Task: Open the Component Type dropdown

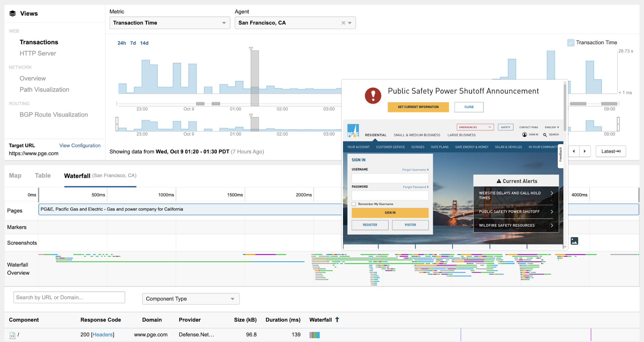Action: 190,299
